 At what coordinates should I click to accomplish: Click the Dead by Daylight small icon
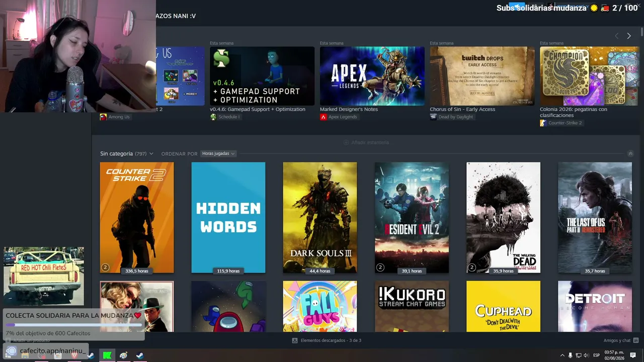click(433, 117)
